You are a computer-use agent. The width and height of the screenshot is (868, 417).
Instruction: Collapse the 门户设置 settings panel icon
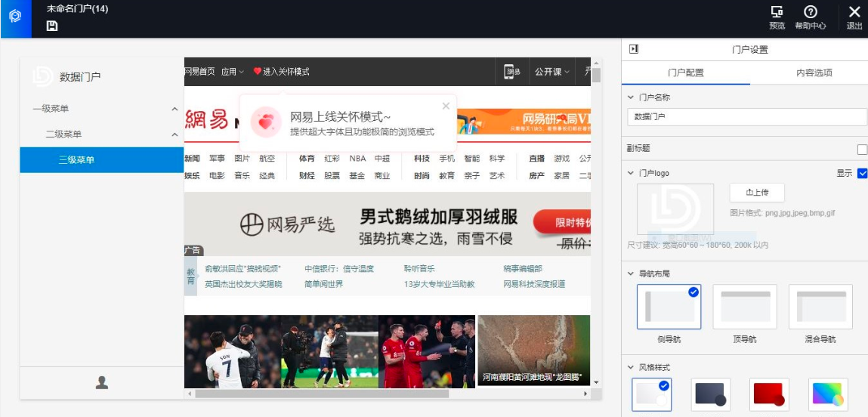[634, 49]
